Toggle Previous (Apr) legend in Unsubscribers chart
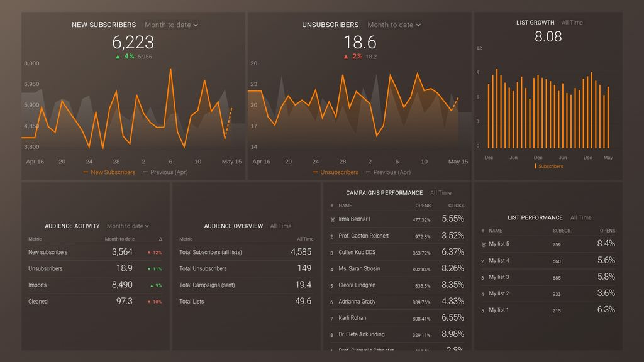Viewport: 644px width, 362px height. pyautogui.click(x=388, y=172)
